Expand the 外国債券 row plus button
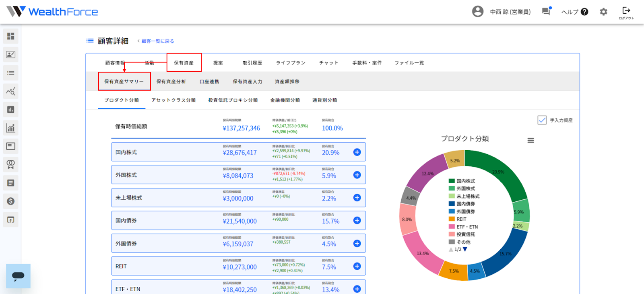 pos(357,244)
